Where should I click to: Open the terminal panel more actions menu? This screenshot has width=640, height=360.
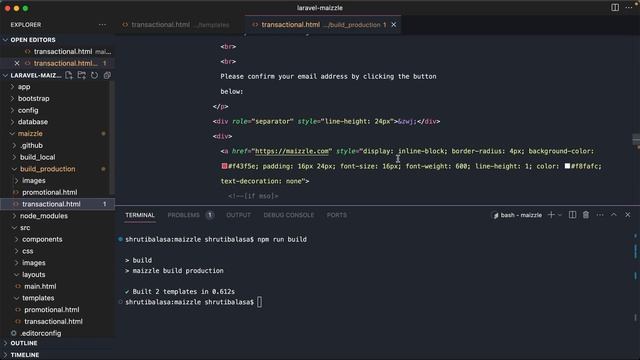coord(600,215)
